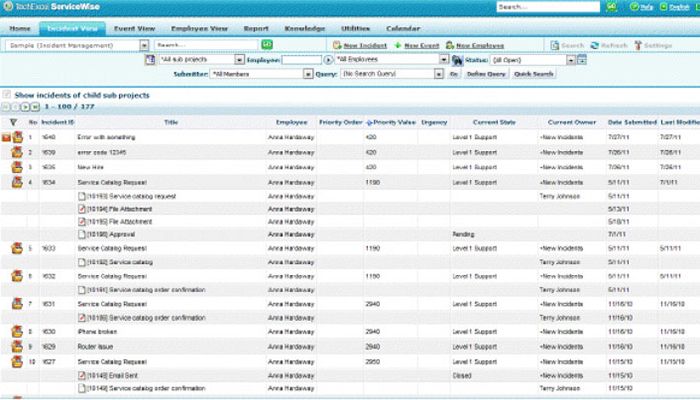The width and height of the screenshot is (700, 400).
Task: Click the incident icon for incident 1632
Action: [x=17, y=276]
